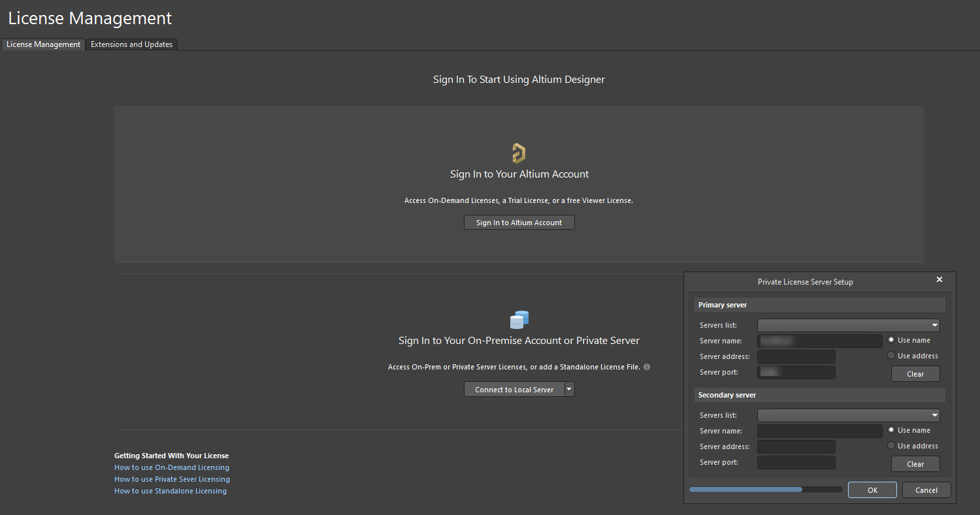
Task: Open the Primary server Servers list dropdown
Action: pos(849,325)
